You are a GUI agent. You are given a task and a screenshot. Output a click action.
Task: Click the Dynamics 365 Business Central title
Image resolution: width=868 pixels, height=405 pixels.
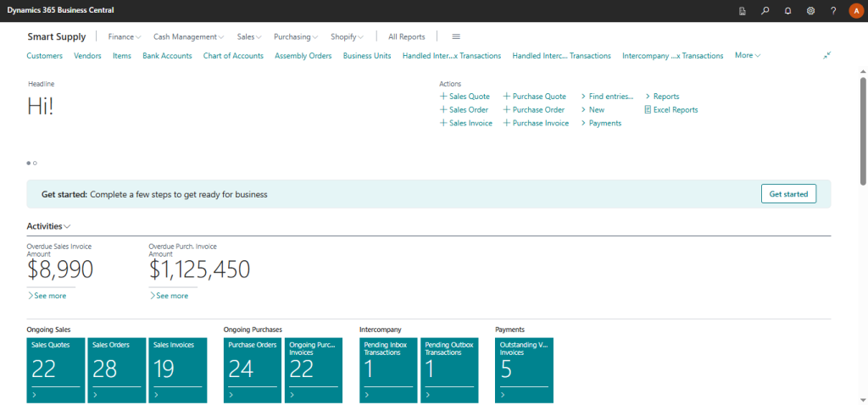[x=61, y=10]
